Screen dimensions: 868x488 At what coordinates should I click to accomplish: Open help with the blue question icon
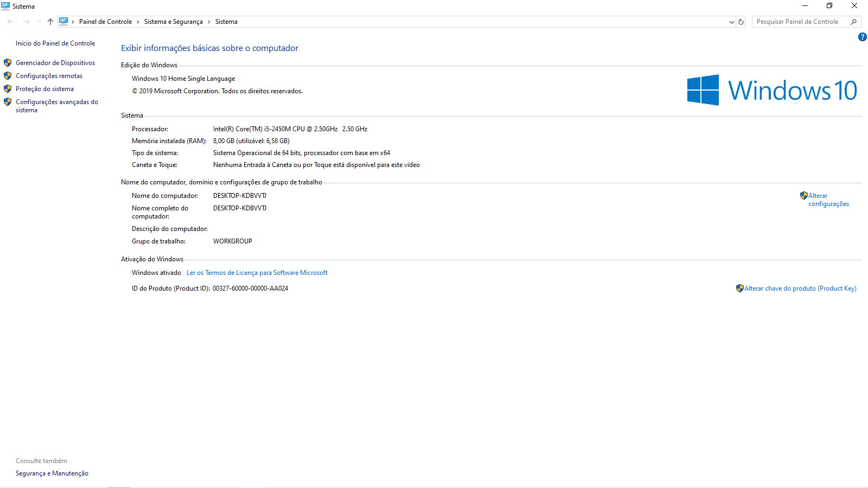863,37
